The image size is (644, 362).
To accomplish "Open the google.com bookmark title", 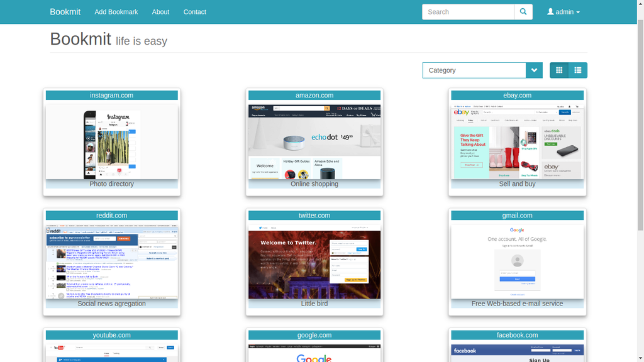I will click(x=314, y=336).
